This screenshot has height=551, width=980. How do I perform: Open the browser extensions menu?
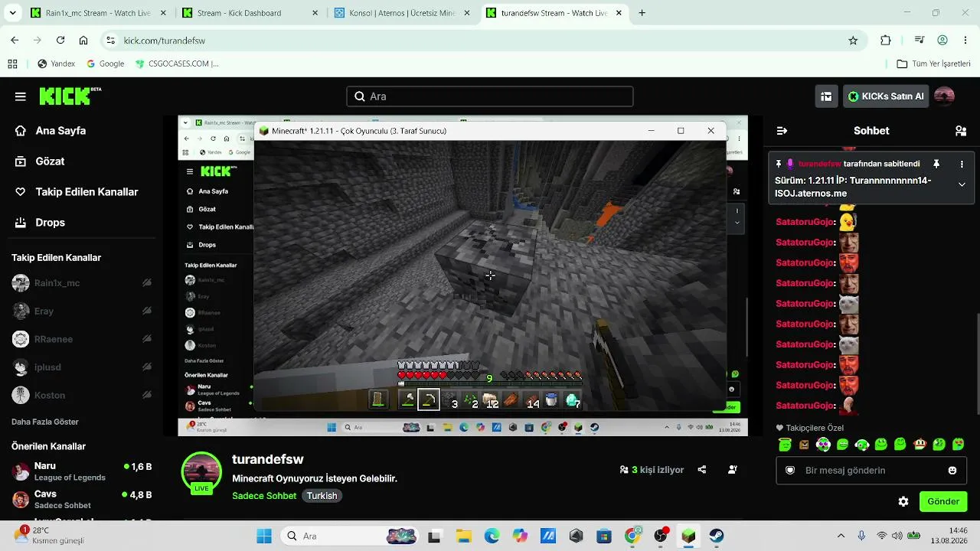[x=886, y=41]
